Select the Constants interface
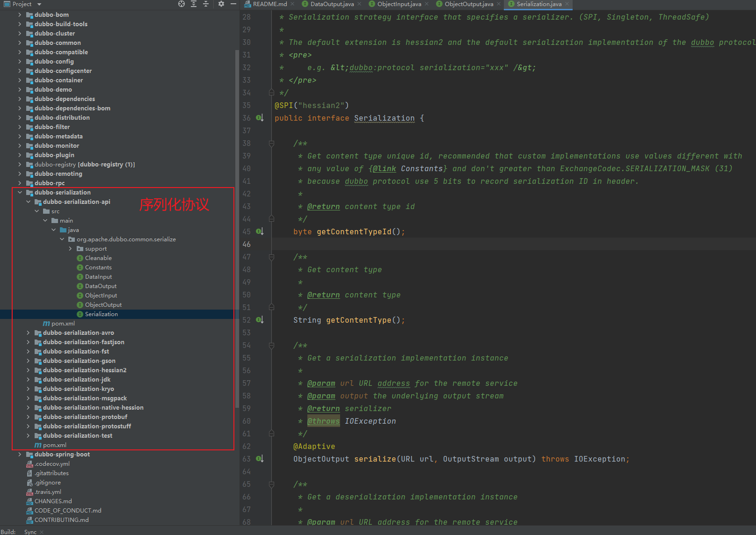The height and width of the screenshot is (535, 756). tap(98, 267)
